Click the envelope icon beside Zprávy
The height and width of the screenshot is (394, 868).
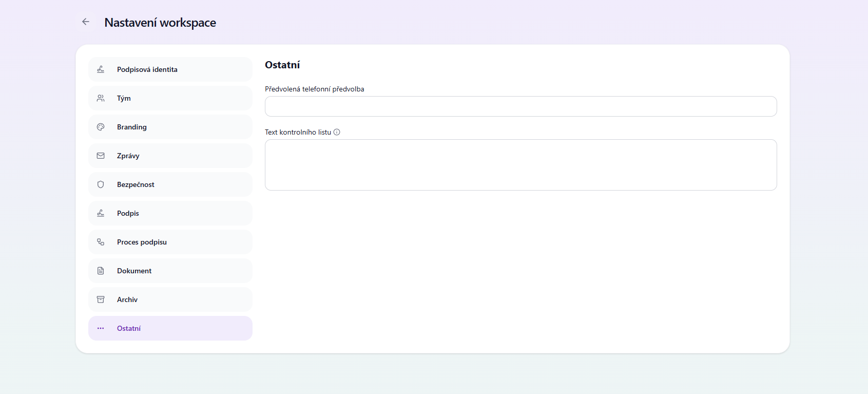101,156
